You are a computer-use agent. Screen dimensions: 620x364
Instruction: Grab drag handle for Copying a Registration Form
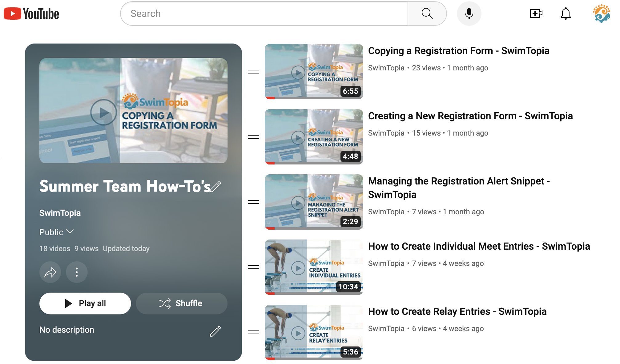click(x=253, y=72)
